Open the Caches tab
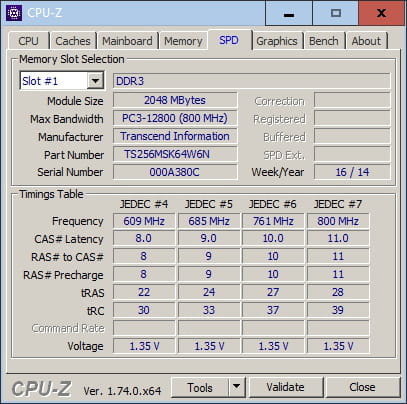The height and width of the screenshot is (404, 407). [73, 41]
